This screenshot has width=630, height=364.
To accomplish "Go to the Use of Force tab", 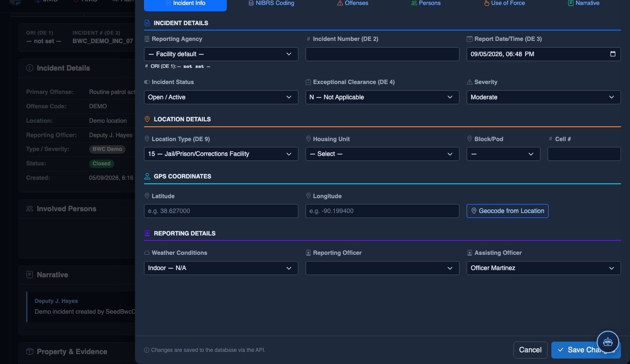I will click(x=504, y=3).
